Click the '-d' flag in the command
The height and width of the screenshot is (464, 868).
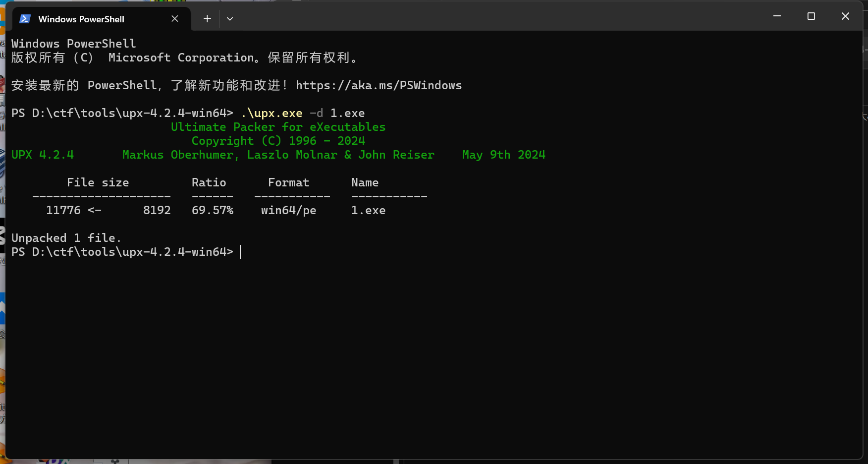317,113
